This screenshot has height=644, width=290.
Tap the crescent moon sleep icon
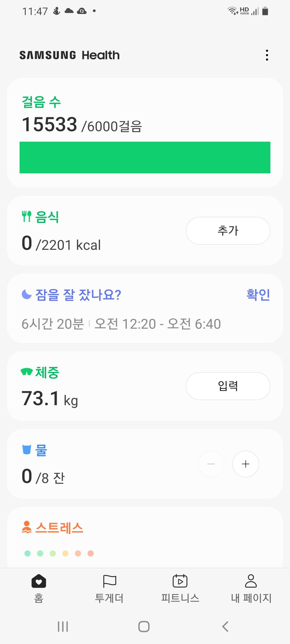click(x=27, y=294)
